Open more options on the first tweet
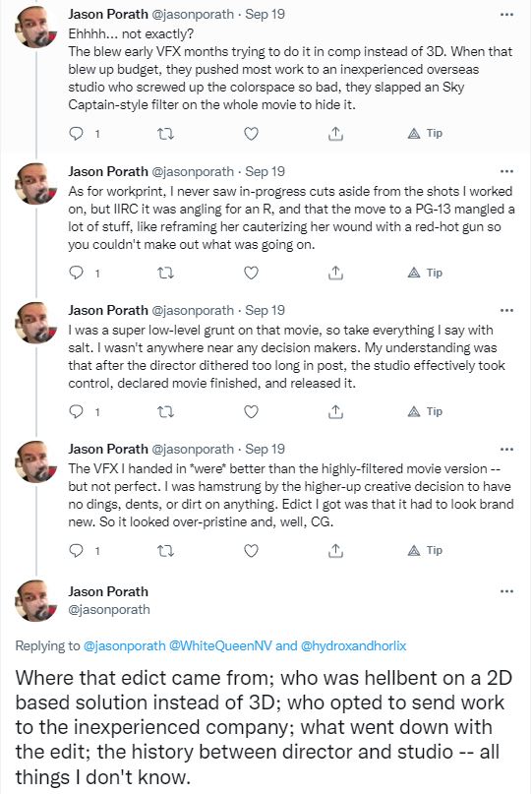Viewport: 532px width, 794px height. (506, 15)
